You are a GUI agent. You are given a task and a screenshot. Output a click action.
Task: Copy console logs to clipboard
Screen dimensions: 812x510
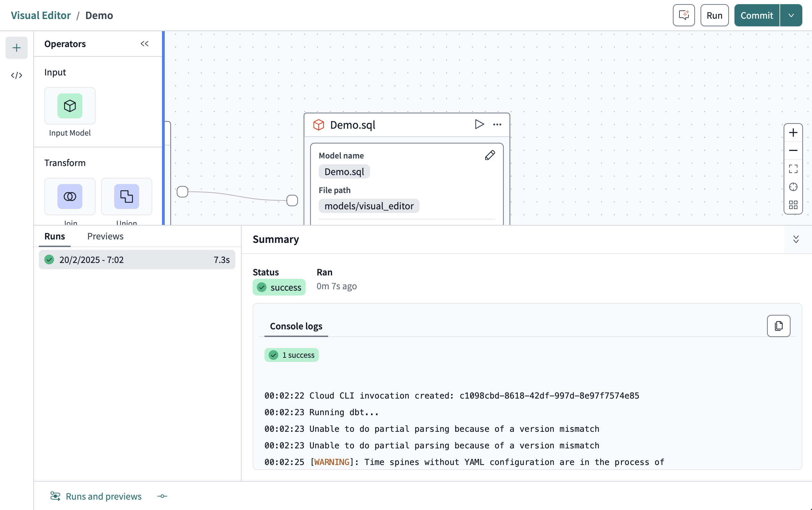tap(778, 326)
